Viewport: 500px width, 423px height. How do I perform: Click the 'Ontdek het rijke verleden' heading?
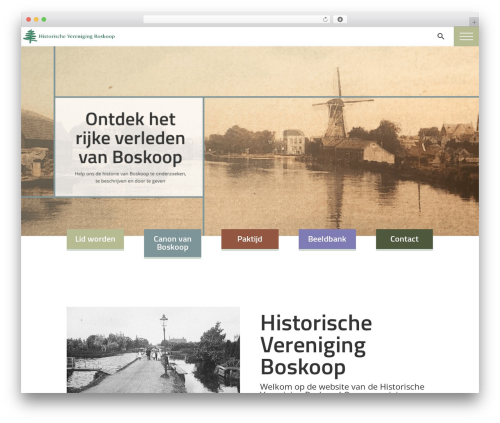coord(130,138)
